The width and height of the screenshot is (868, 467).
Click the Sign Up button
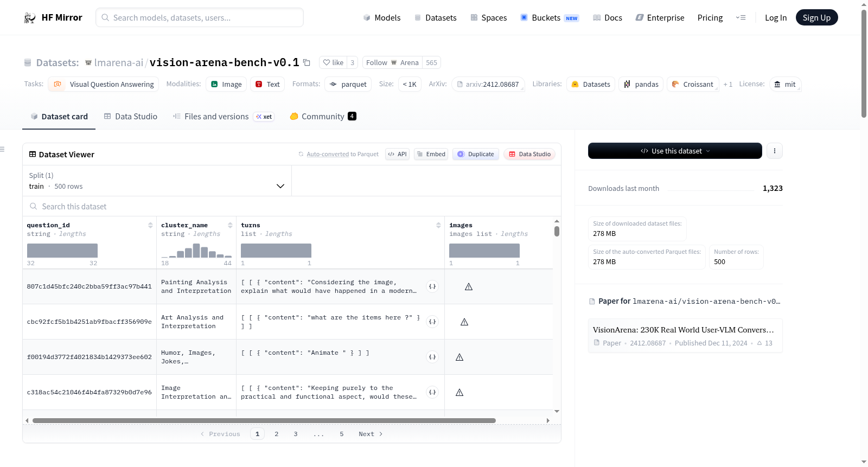point(816,17)
